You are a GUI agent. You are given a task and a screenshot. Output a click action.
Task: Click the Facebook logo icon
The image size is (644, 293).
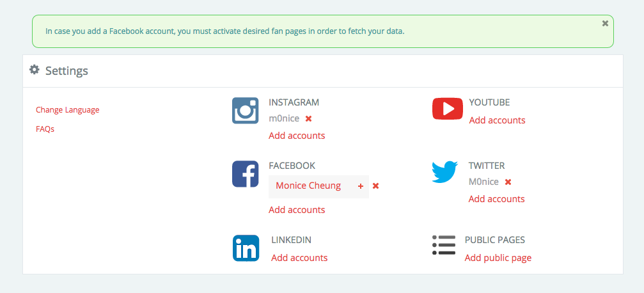tap(245, 174)
